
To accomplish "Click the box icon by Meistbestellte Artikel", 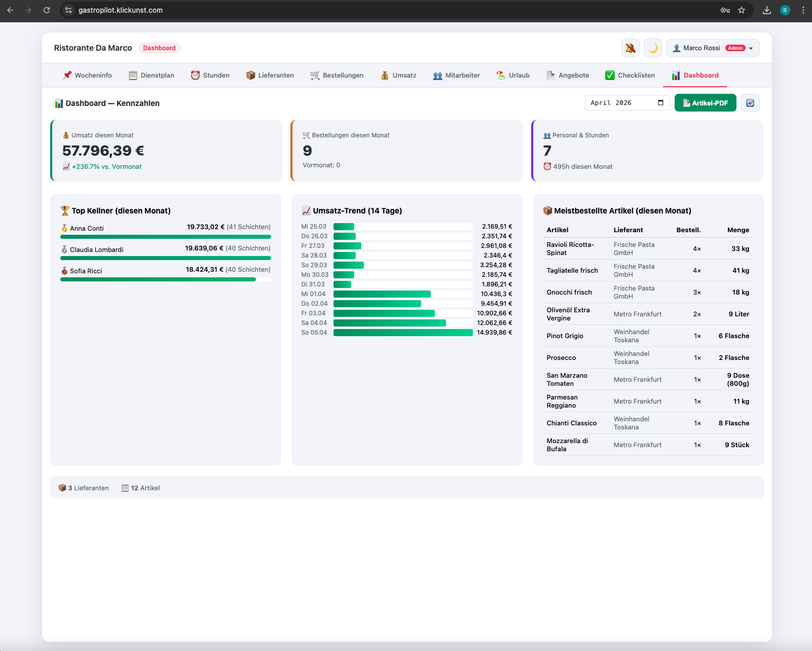I will click(x=547, y=210).
